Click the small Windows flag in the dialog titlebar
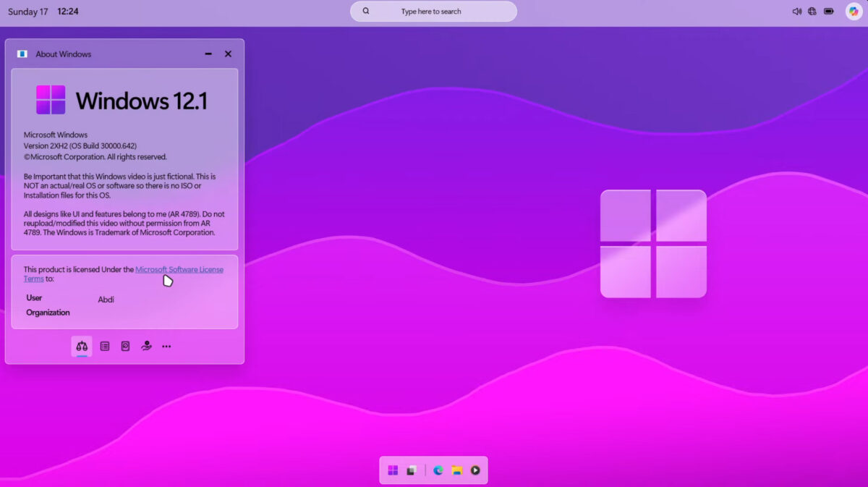Viewport: 868px width, 487px height. tap(22, 54)
